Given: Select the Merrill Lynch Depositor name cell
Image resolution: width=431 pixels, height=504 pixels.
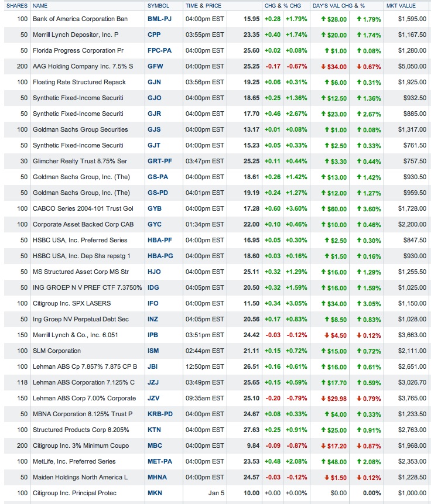Looking at the screenshot, I should [x=76, y=35].
